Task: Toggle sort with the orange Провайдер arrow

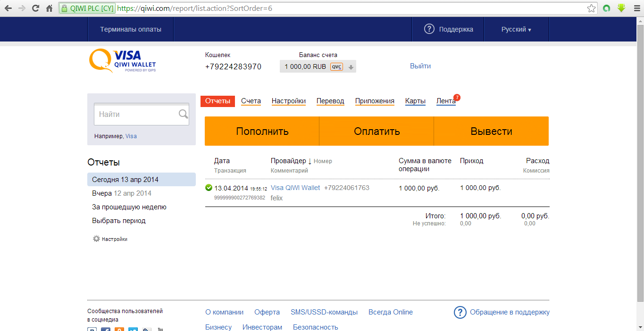Action: click(309, 161)
